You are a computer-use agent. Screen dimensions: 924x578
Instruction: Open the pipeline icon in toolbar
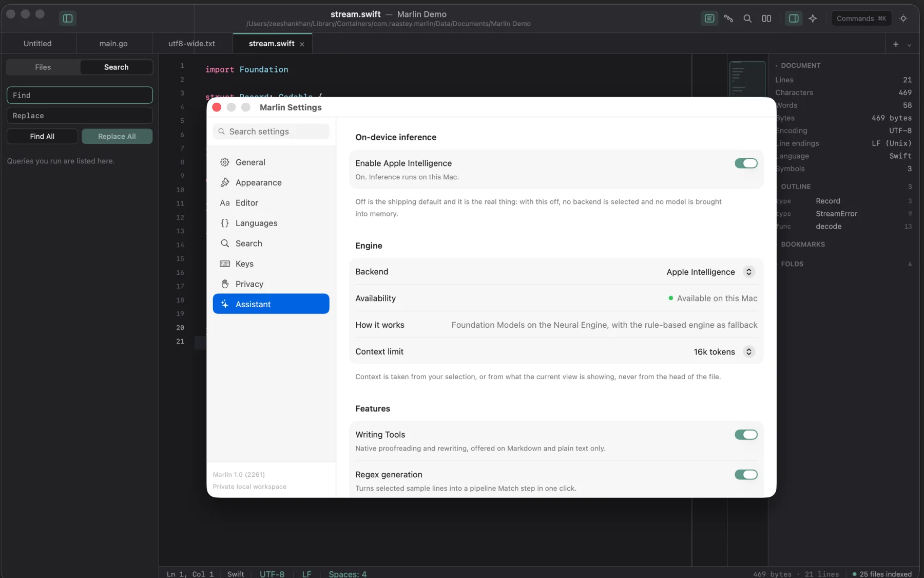click(x=728, y=18)
